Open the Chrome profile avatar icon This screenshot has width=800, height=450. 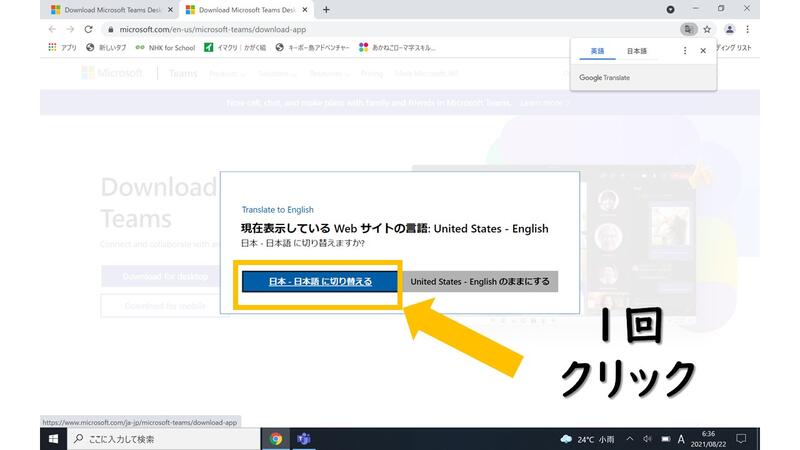click(730, 30)
